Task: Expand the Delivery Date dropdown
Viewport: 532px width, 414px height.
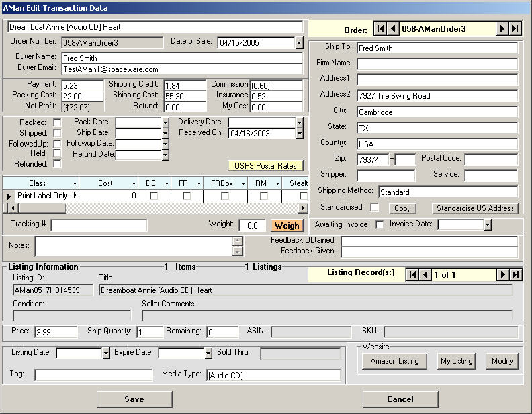Action: click(299, 122)
